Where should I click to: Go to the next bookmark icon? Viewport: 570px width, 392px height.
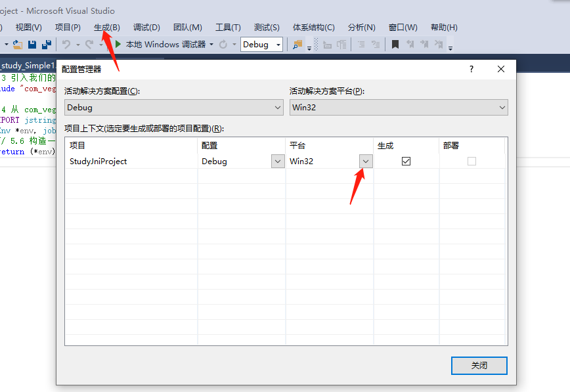(x=424, y=45)
